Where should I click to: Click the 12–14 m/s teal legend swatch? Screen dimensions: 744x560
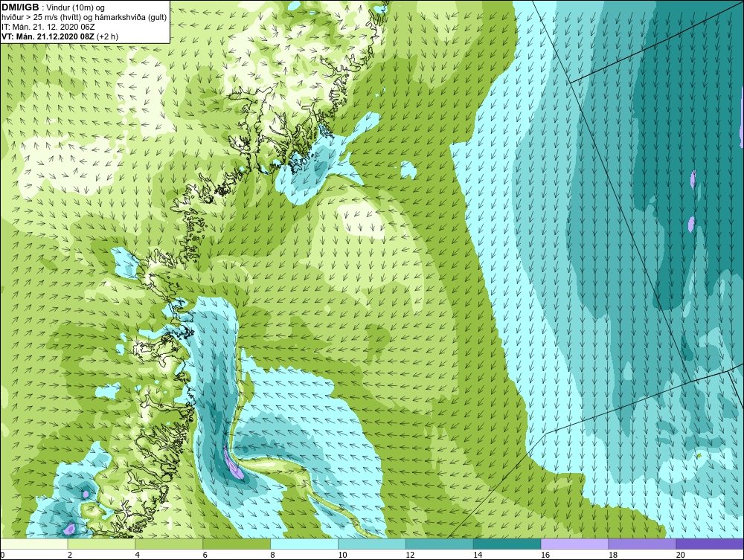coord(440,544)
